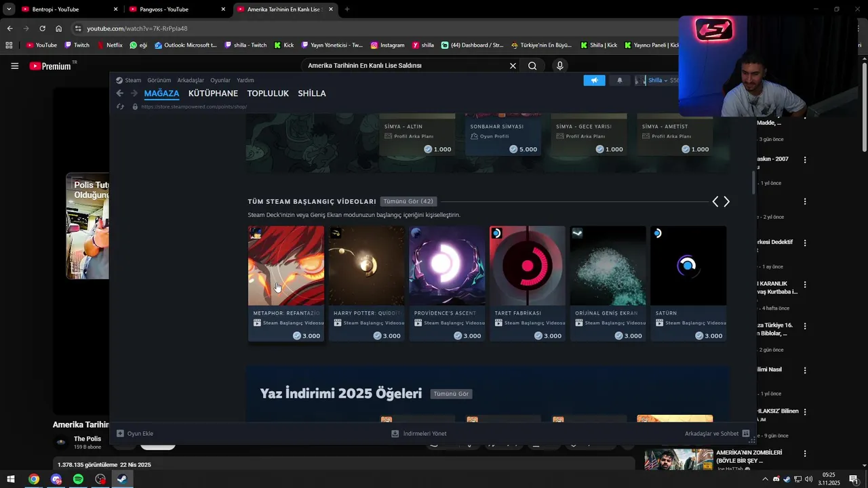The image size is (868, 488).
Task: Open the Oyunlar menu
Action: [x=220, y=80]
